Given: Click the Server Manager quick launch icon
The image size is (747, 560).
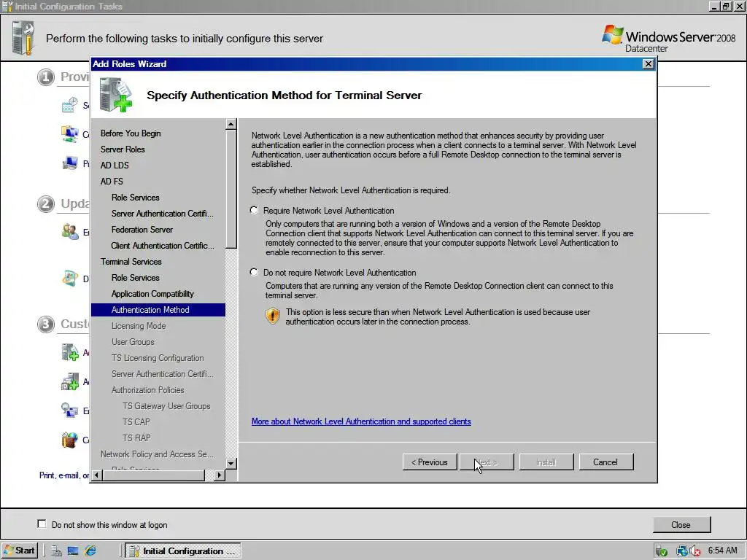Looking at the screenshot, I should click(x=56, y=551).
